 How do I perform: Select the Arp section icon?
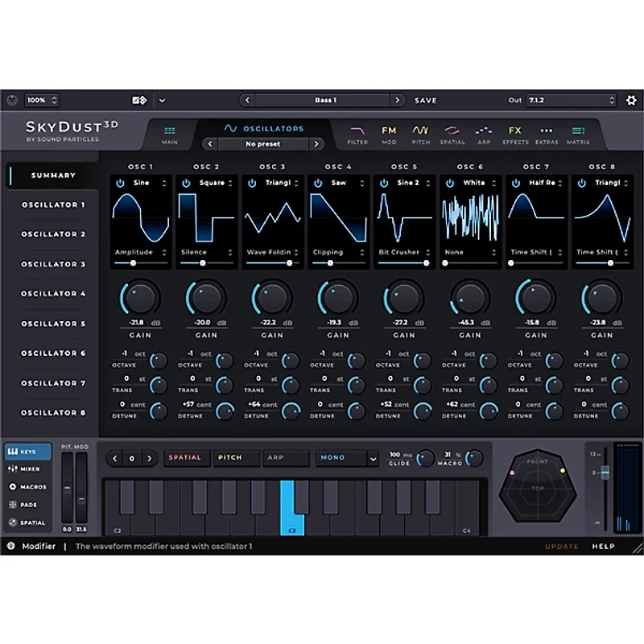[x=484, y=133]
